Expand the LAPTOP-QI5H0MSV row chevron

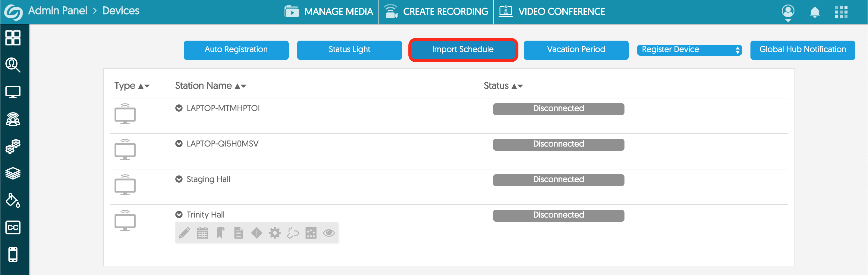(179, 144)
